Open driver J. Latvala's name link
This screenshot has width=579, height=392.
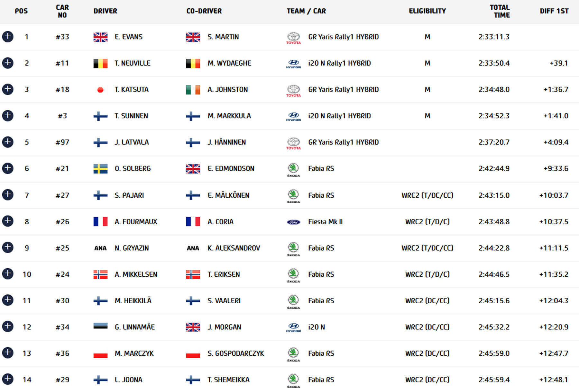pyautogui.click(x=132, y=142)
